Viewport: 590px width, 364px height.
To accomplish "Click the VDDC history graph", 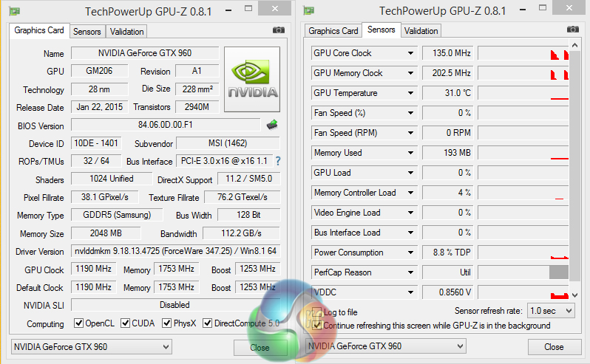I will point(523,292).
